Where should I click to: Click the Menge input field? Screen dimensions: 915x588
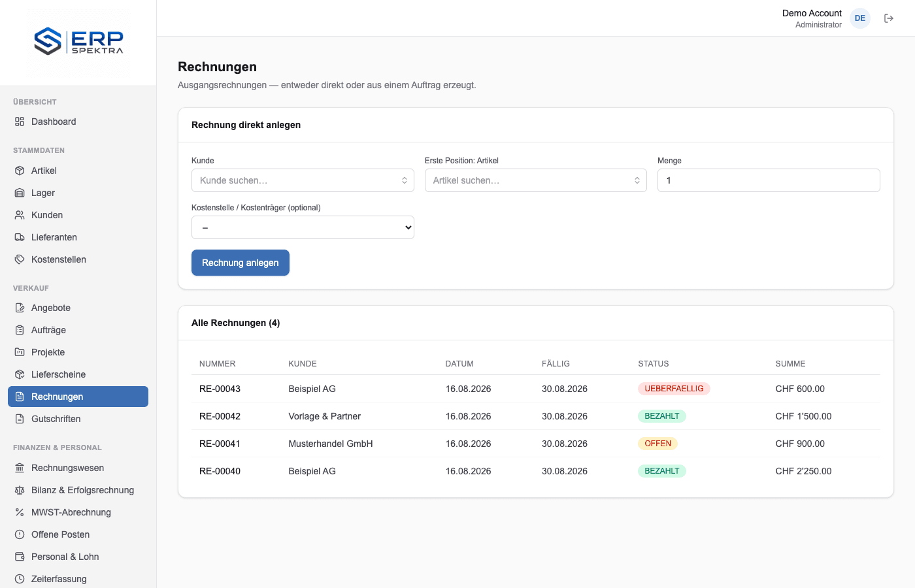click(769, 180)
